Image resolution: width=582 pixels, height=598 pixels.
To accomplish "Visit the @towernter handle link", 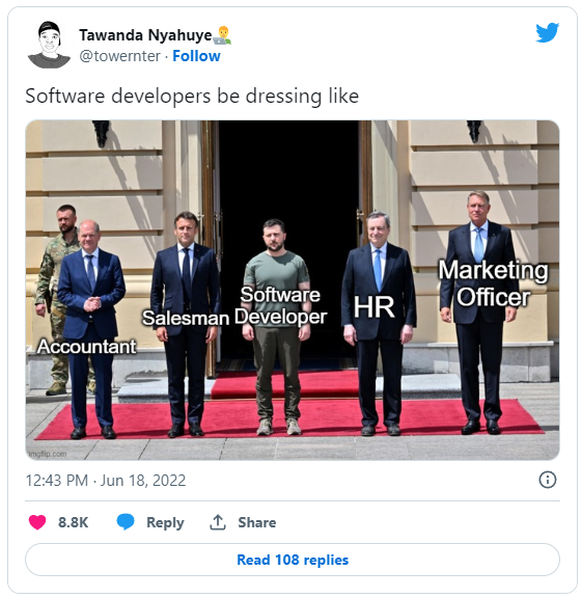I will tap(120, 56).
